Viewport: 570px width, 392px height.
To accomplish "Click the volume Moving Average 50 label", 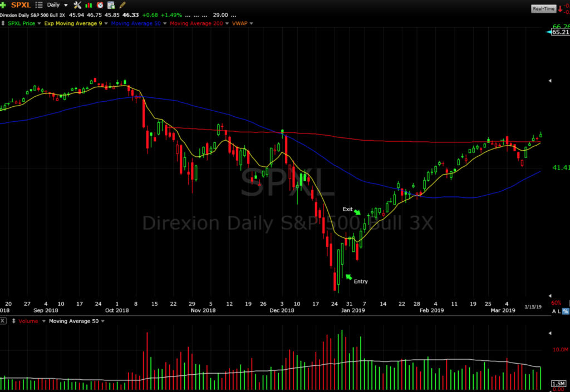I will 74,321.
